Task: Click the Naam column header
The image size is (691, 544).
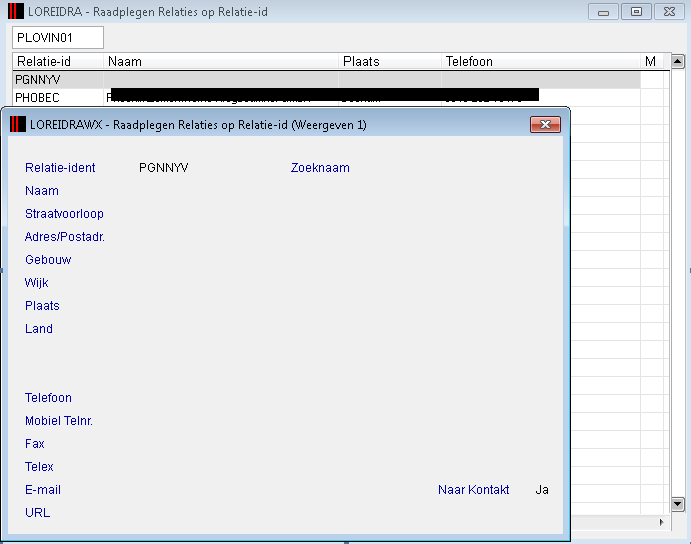Action: click(x=221, y=62)
